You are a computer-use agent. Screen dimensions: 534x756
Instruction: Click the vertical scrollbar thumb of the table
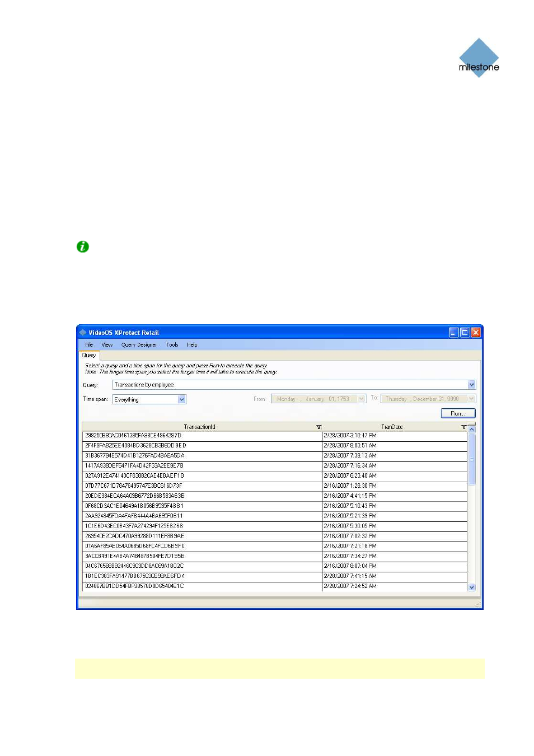coord(471,459)
